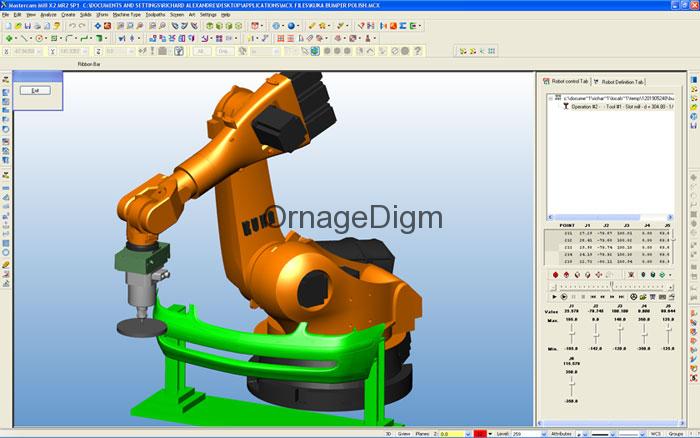Viewport: 700px width, 438px height.
Task: Click the Planes status bar button
Action: pyautogui.click(x=422, y=434)
